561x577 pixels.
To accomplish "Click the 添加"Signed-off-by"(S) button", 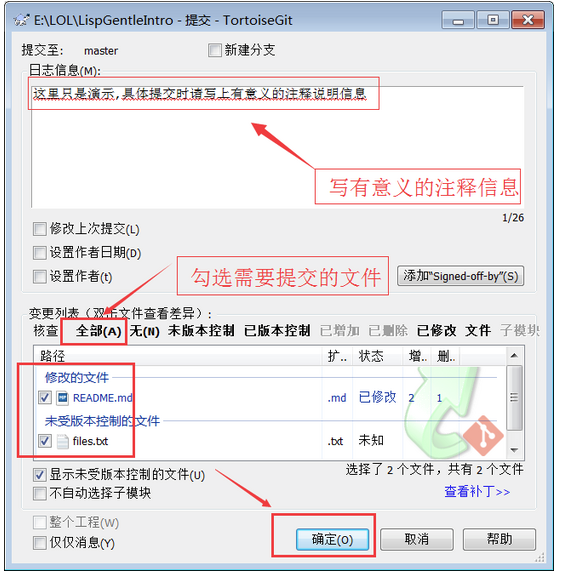I will (461, 276).
